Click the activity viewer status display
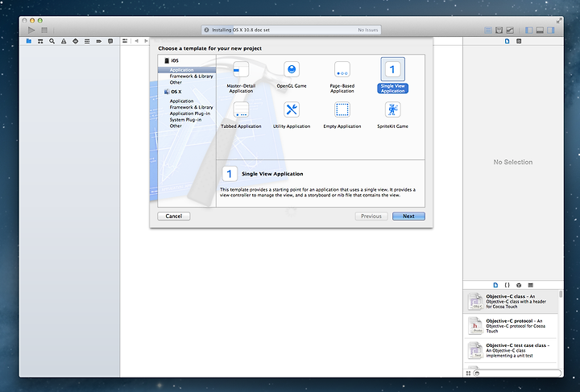 [x=292, y=30]
